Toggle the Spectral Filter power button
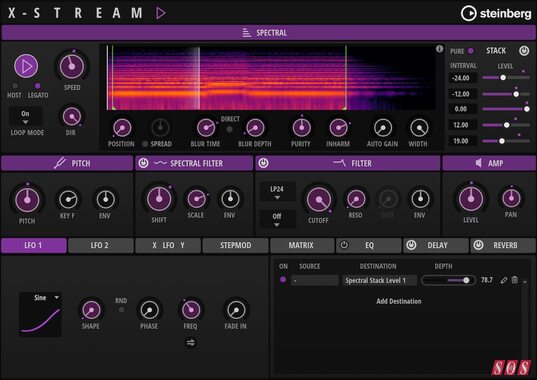This screenshot has width=537, height=380. [143, 163]
